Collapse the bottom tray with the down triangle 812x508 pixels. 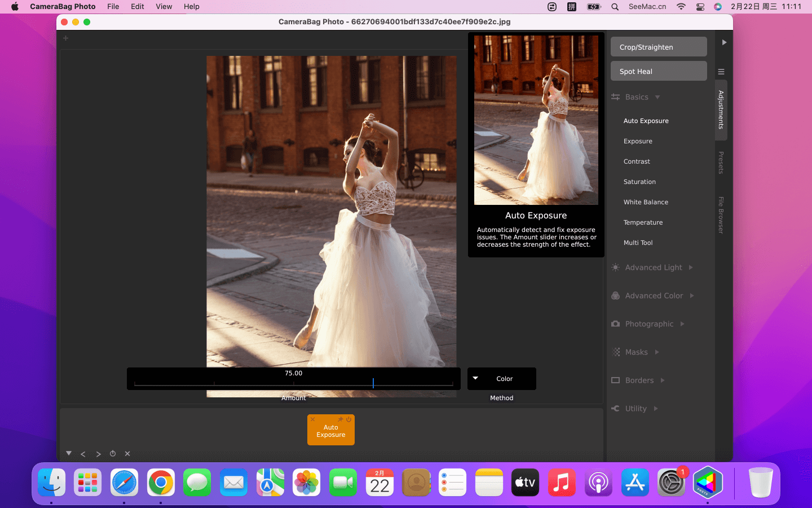[69, 453]
